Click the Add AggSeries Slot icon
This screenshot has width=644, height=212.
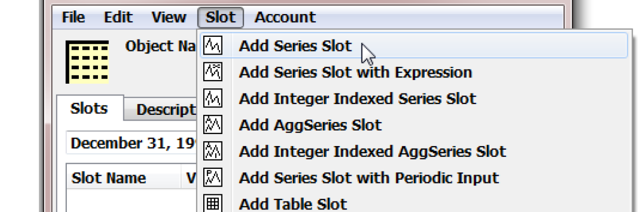[213, 125]
